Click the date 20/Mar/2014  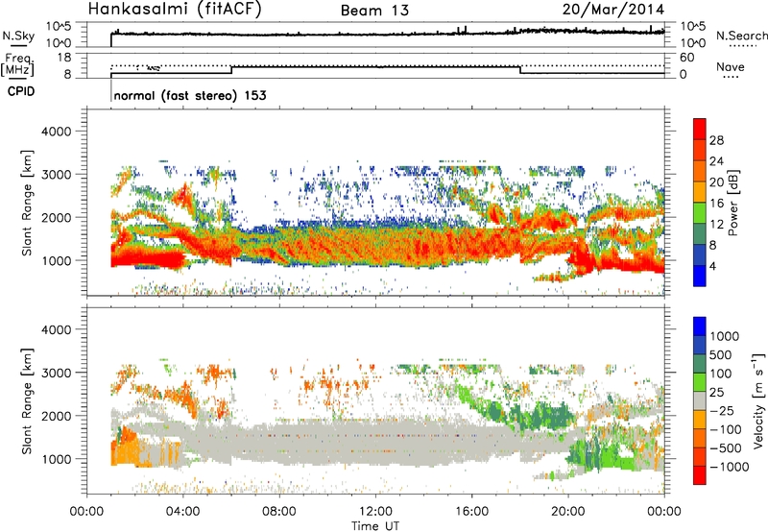pos(613,10)
